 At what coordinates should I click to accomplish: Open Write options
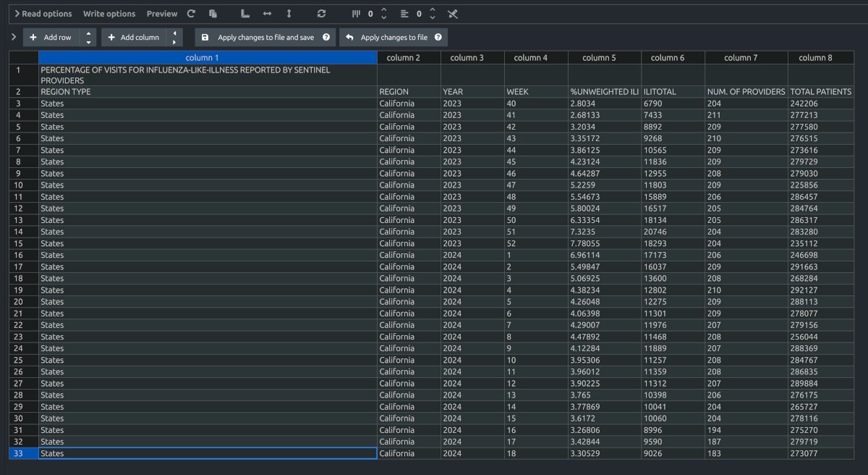click(x=109, y=14)
